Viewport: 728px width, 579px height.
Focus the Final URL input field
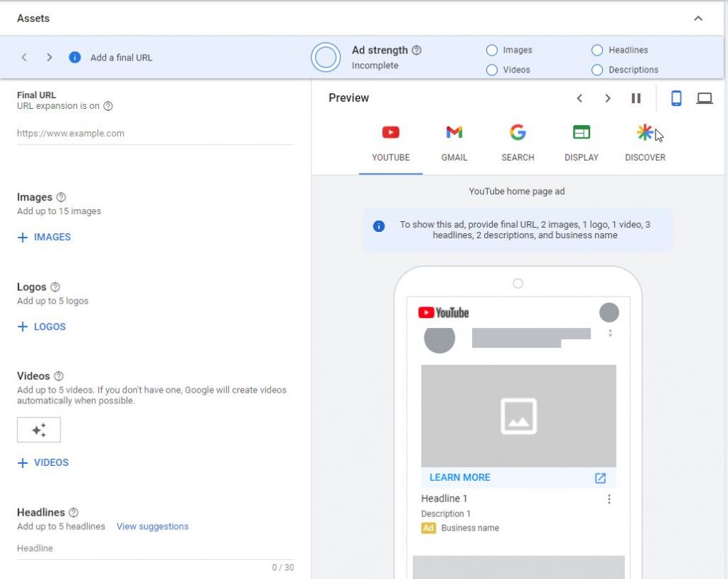click(155, 133)
